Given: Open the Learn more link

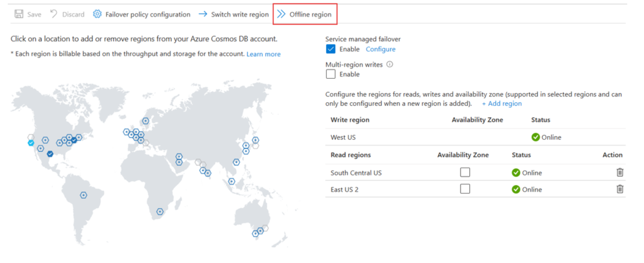Looking at the screenshot, I should coord(263,54).
